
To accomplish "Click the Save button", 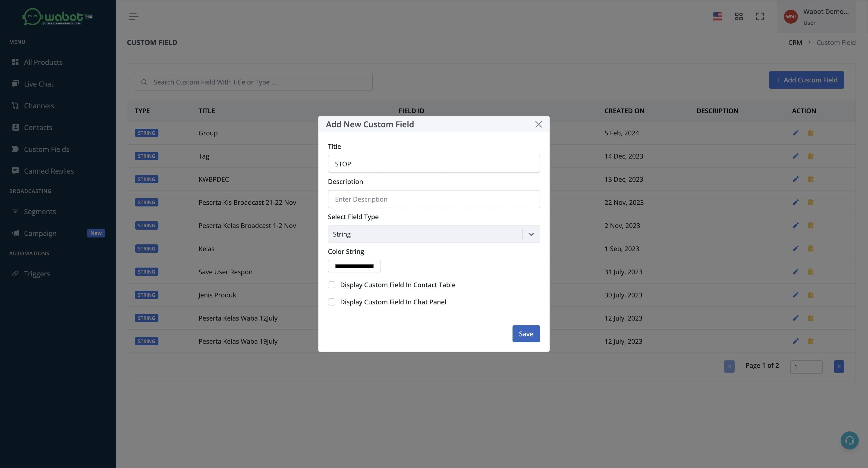I will [x=526, y=334].
